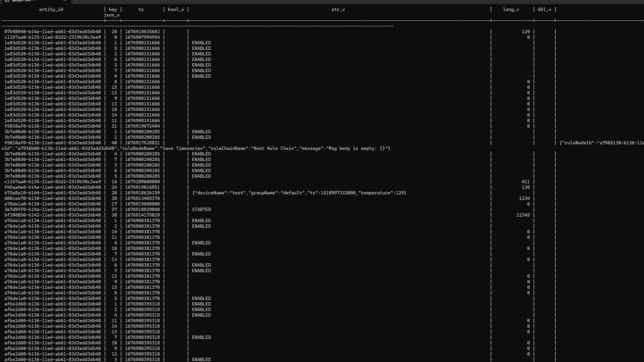Screen dimensions: 644x362
Task: Select an ENABLED value in bool column
Action: (201, 43)
